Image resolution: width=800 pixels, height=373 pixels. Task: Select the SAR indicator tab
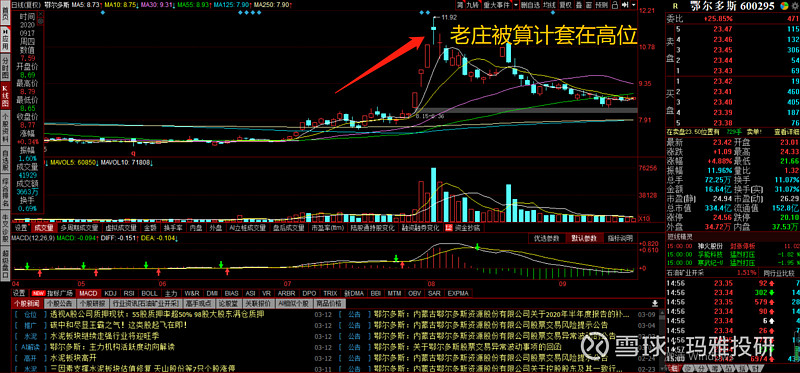[x=434, y=293]
